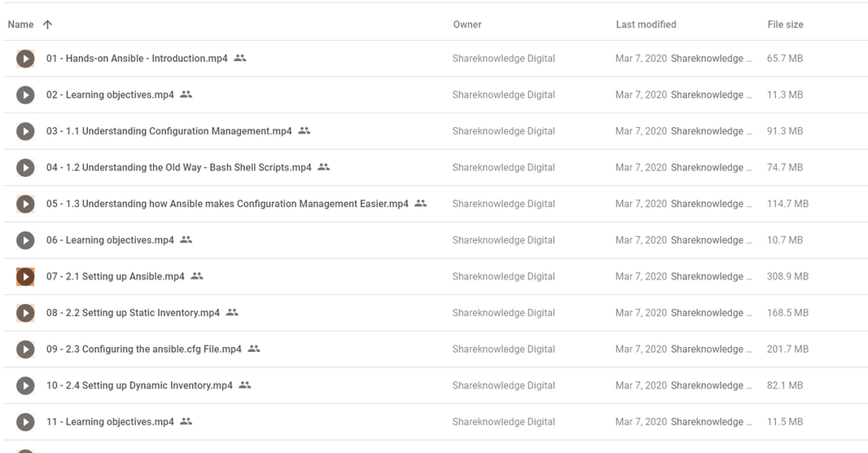Click the 308.9 MB size of file 07

click(787, 276)
